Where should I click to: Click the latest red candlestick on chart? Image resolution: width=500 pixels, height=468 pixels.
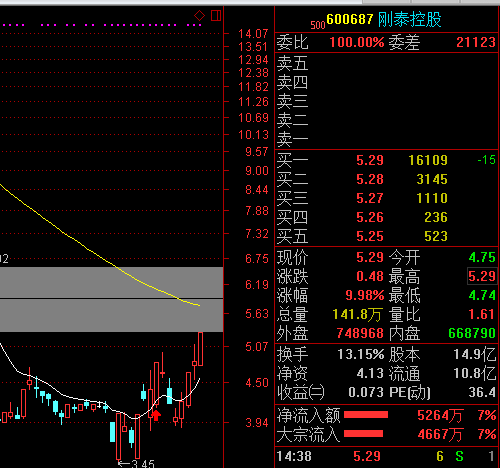click(200, 349)
